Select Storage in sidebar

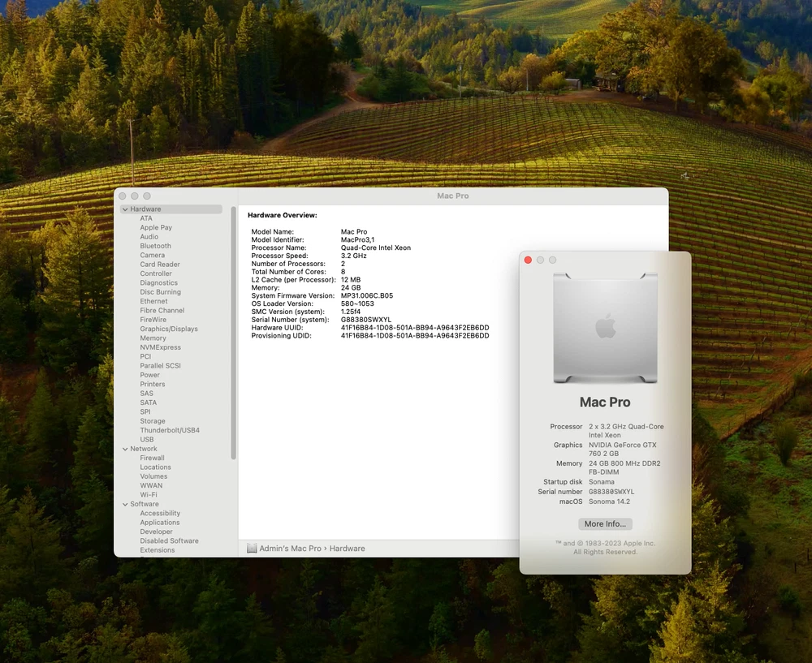click(x=153, y=421)
